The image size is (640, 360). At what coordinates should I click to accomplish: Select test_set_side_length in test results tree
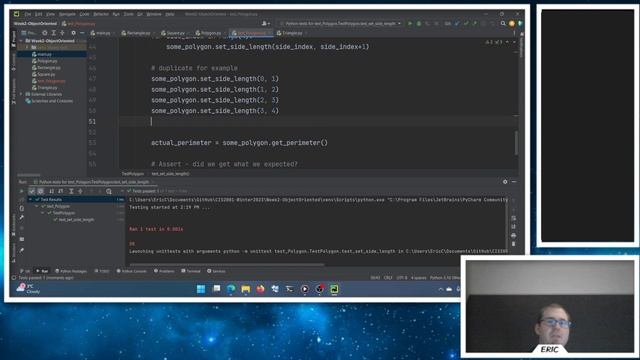tap(76, 220)
